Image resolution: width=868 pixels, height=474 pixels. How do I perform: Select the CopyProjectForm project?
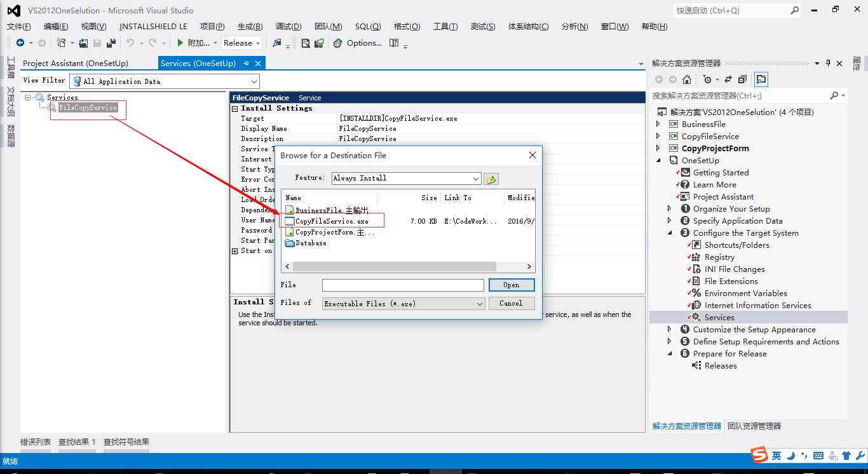pos(715,149)
